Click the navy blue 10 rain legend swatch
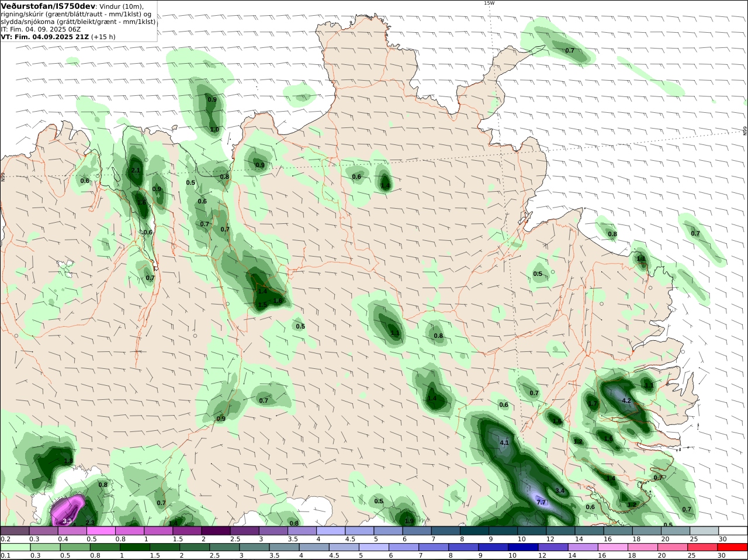The image size is (748, 560). (x=522, y=548)
